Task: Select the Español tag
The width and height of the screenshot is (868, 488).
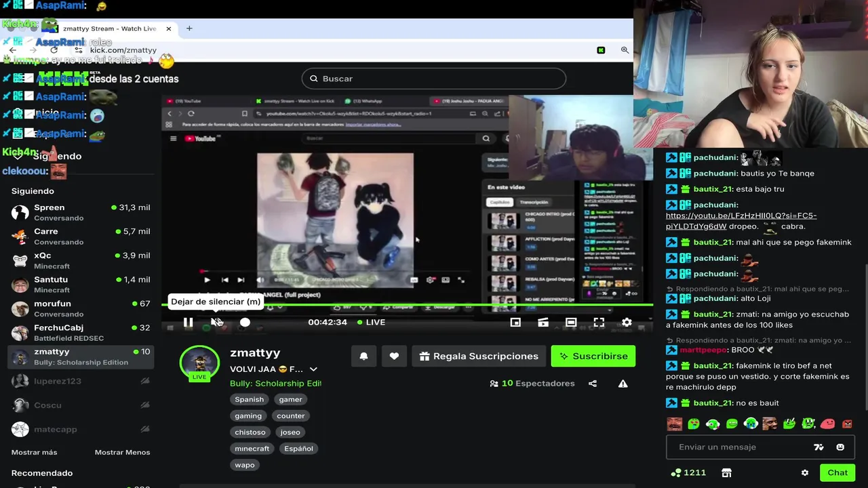Action: pyautogui.click(x=298, y=449)
